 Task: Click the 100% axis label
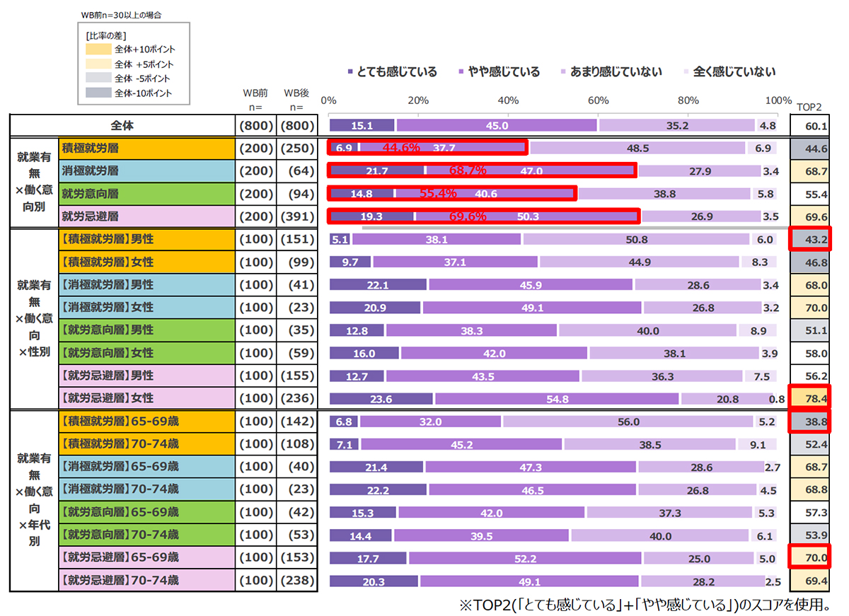click(x=778, y=100)
